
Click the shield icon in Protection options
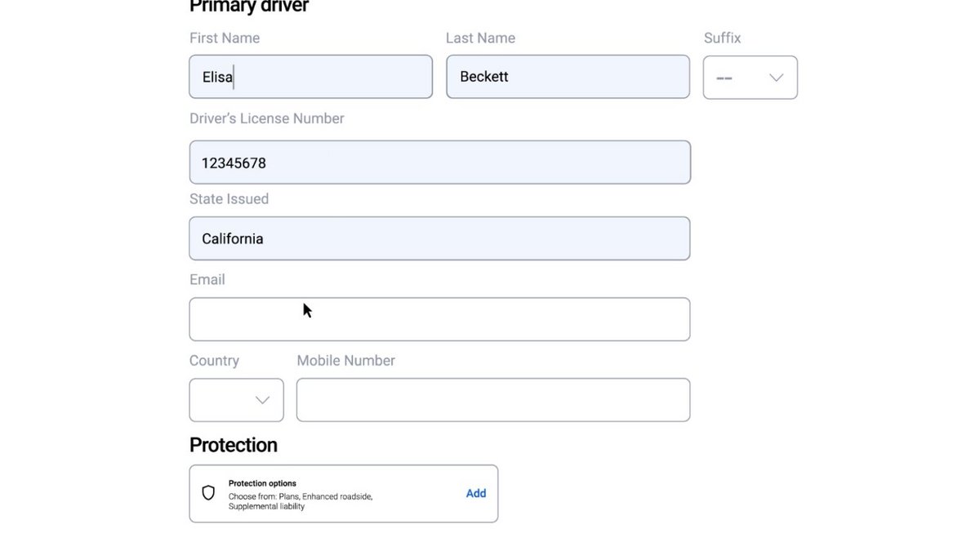[208, 493]
